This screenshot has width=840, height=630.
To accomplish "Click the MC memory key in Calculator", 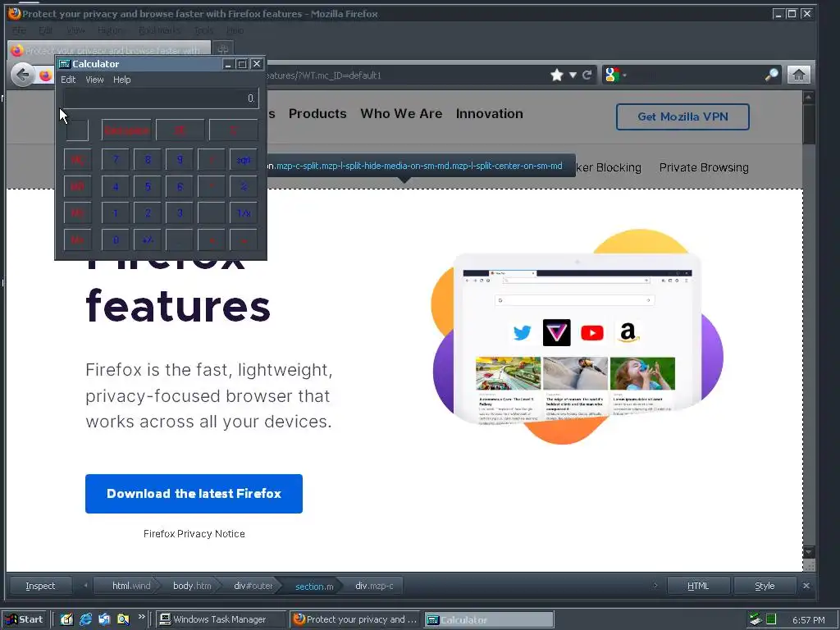I will click(77, 159).
